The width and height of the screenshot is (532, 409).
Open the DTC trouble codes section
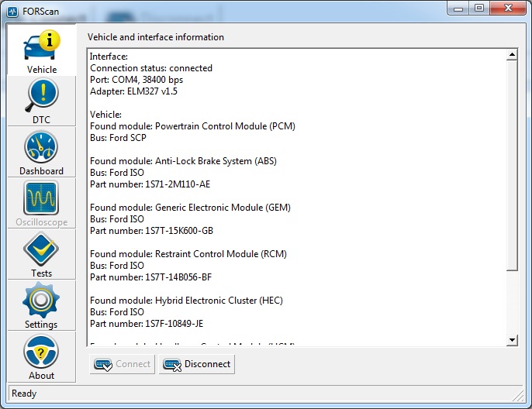click(x=41, y=101)
